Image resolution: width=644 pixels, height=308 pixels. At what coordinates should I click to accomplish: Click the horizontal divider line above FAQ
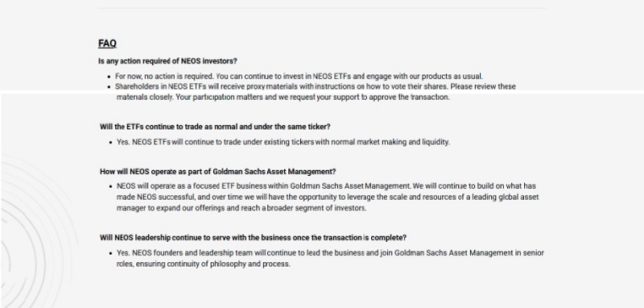322,8
